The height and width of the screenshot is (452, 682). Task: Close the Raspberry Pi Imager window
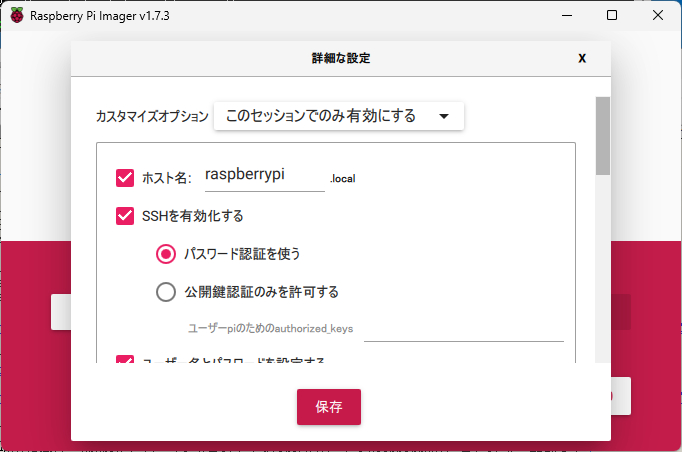tap(658, 16)
